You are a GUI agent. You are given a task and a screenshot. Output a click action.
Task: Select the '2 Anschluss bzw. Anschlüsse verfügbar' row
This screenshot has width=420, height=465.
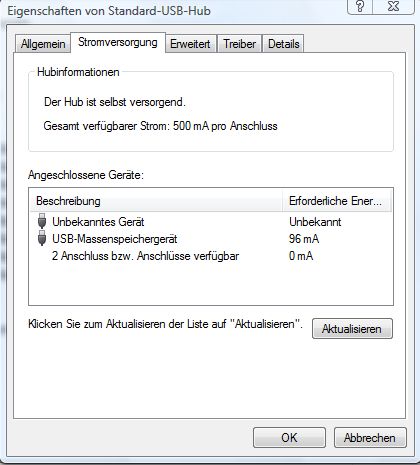211,256
